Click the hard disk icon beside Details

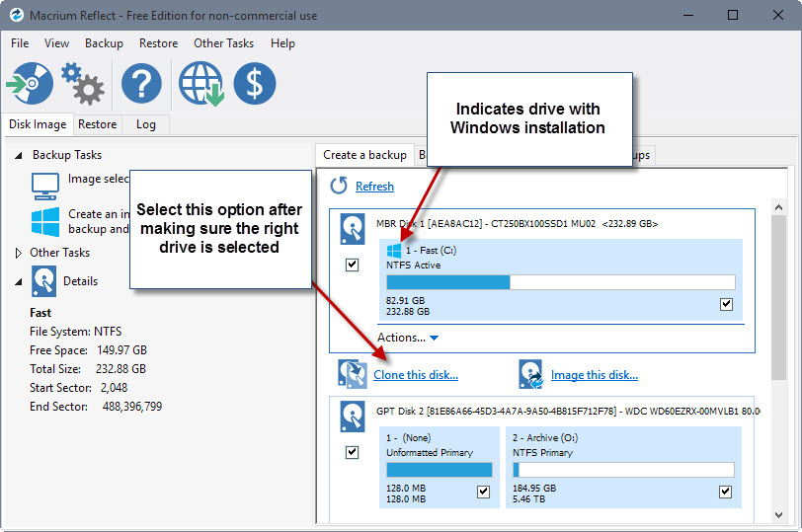tap(44, 281)
